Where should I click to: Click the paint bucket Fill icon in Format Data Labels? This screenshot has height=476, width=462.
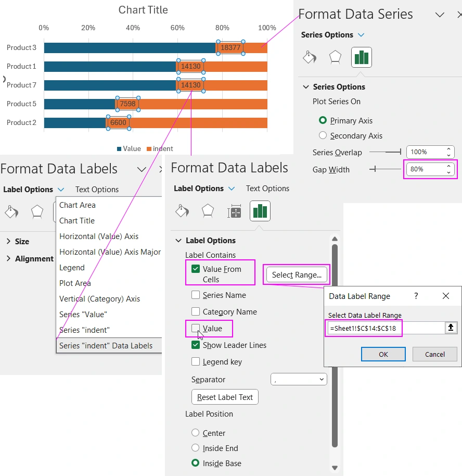coord(182,211)
